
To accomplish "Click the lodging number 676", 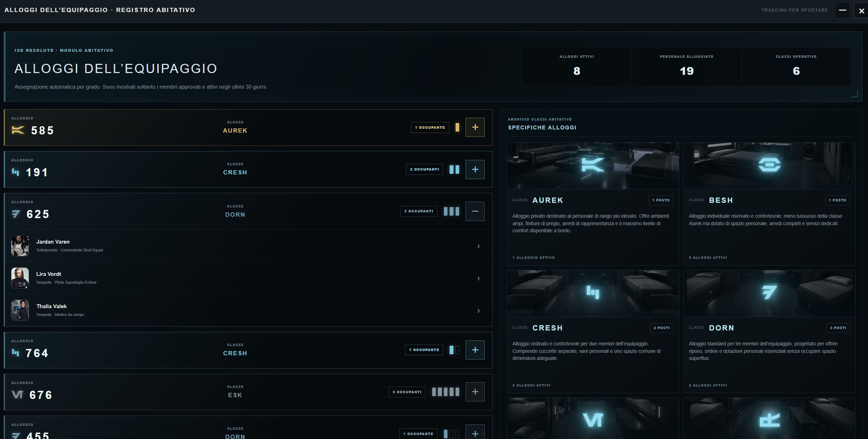I will click(41, 395).
